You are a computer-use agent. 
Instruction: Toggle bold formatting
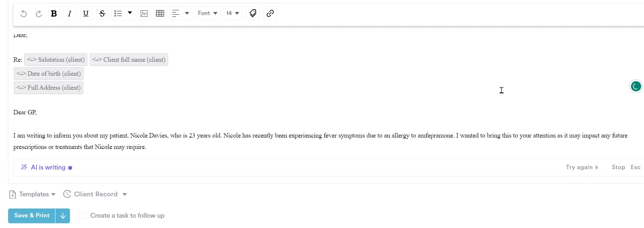[54, 14]
